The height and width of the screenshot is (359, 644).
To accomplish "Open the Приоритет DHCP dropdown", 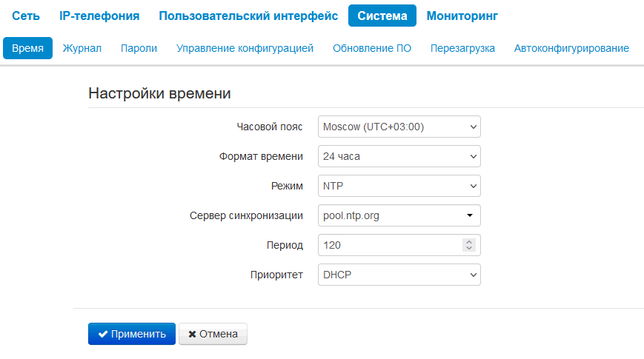I will 399,275.
